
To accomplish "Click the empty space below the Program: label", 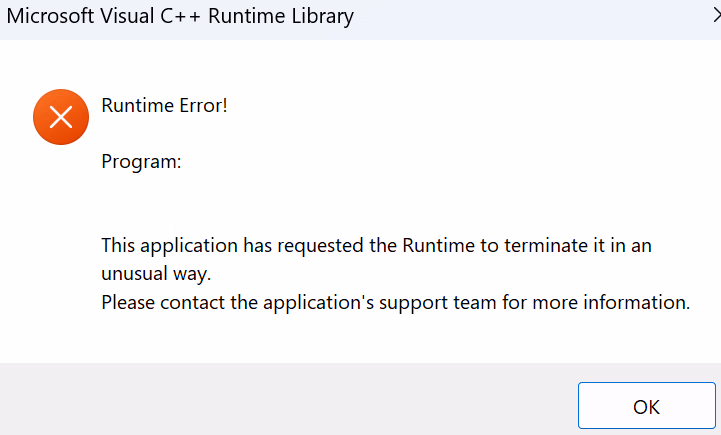I will 322,200.
